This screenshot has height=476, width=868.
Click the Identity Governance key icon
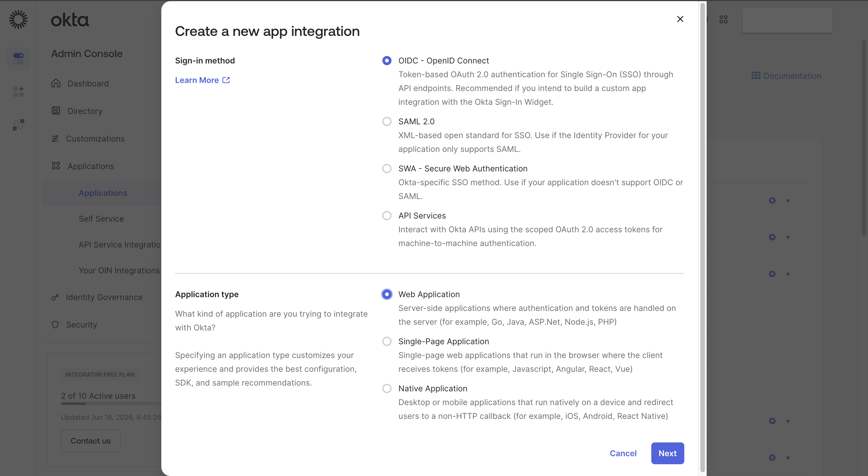[55, 297]
